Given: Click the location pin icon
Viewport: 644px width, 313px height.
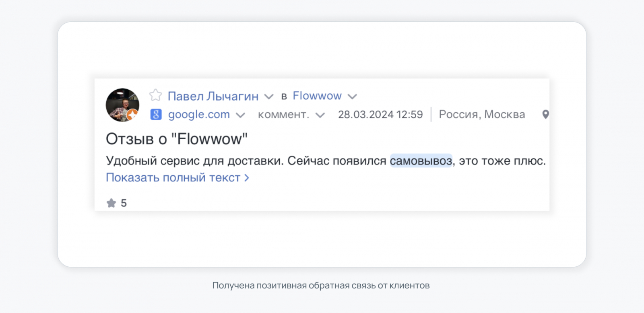Looking at the screenshot, I should click(545, 115).
